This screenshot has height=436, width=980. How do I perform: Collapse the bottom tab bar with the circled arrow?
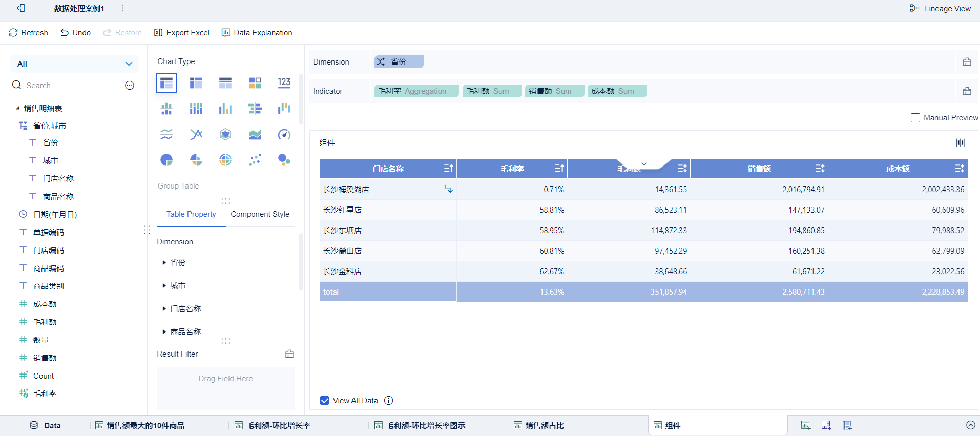click(x=970, y=425)
